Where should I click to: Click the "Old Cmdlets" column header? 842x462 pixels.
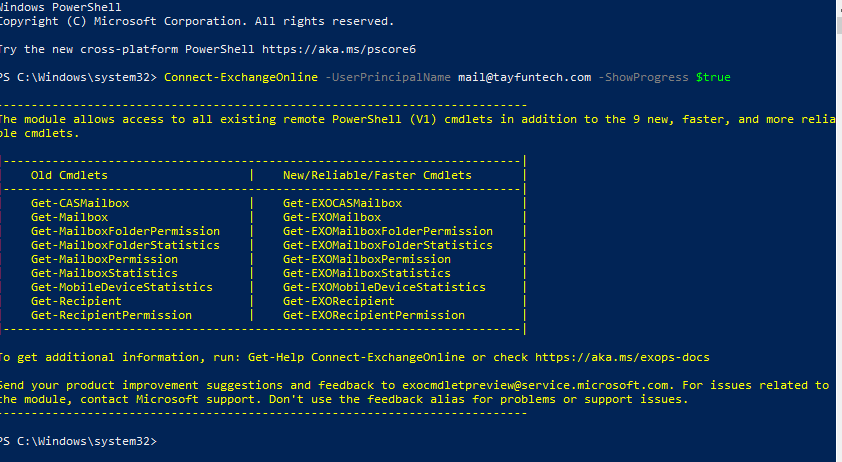click(x=69, y=175)
